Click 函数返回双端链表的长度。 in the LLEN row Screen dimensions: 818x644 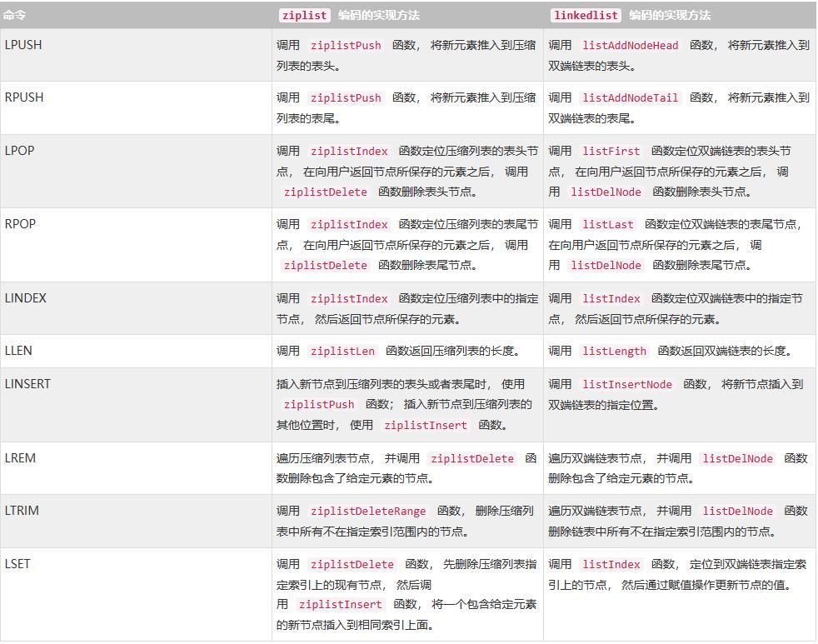coord(725,352)
